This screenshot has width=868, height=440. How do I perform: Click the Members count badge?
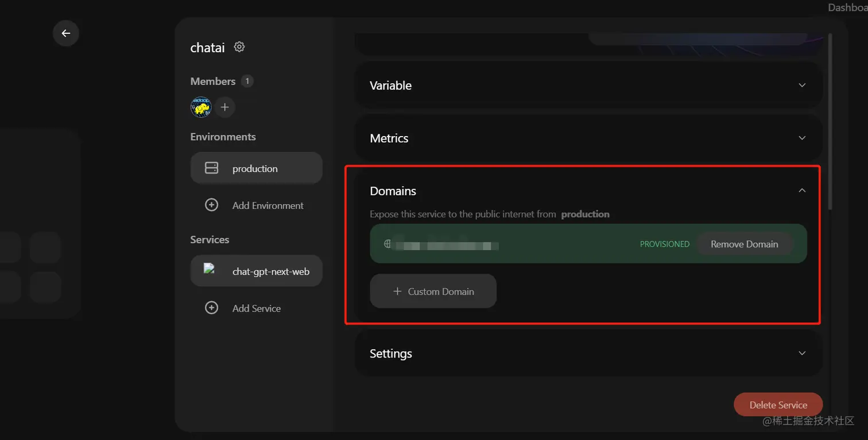click(x=247, y=81)
